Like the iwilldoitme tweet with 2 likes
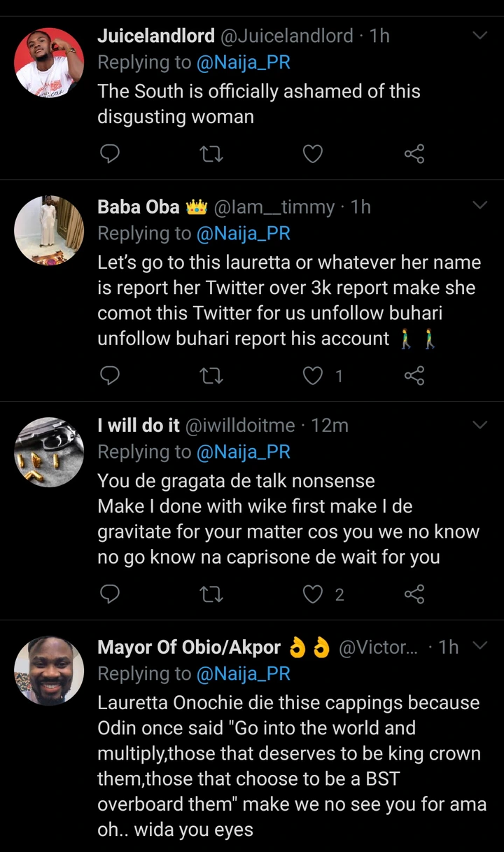 (x=312, y=594)
